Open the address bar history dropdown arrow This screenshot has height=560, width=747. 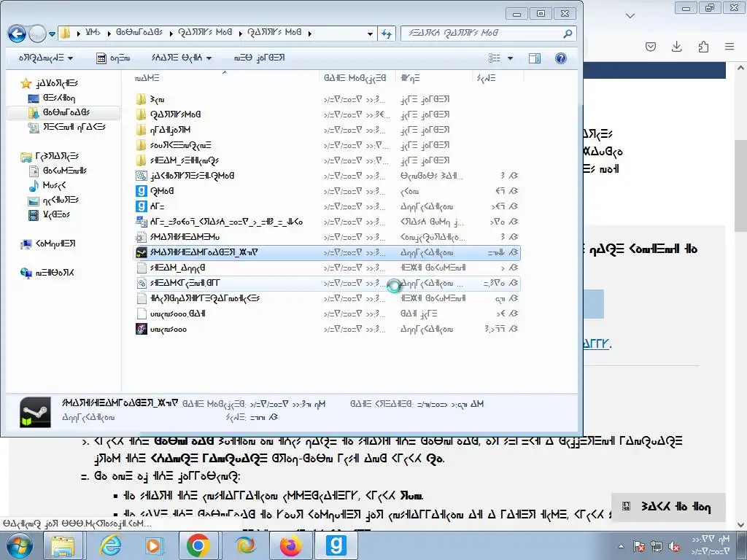tap(370, 34)
